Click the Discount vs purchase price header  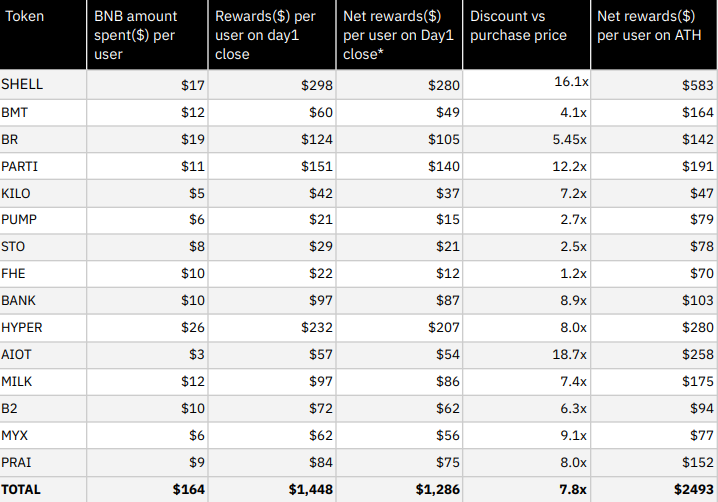[527, 34]
